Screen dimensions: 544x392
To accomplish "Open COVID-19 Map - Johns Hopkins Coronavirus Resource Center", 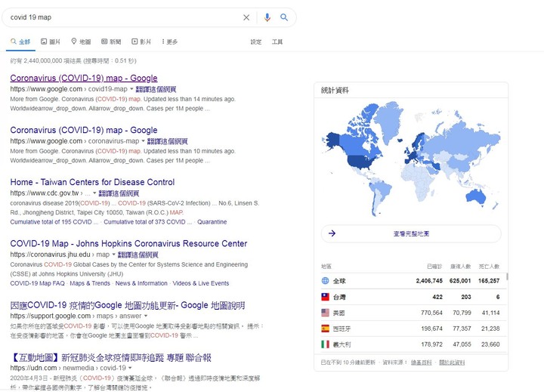I will (128, 243).
